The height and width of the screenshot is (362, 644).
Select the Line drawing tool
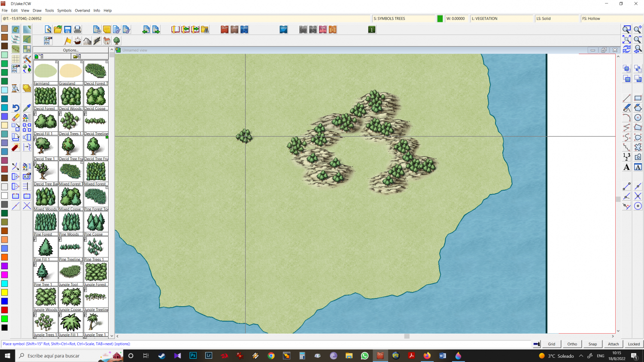click(627, 98)
